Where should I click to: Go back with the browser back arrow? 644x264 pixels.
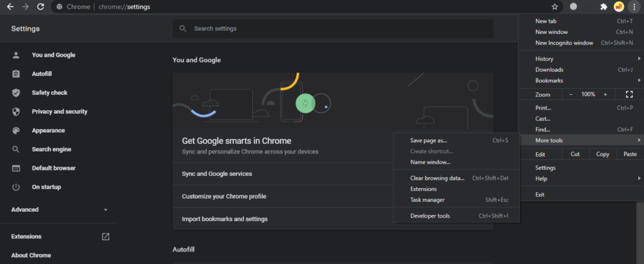(10, 6)
